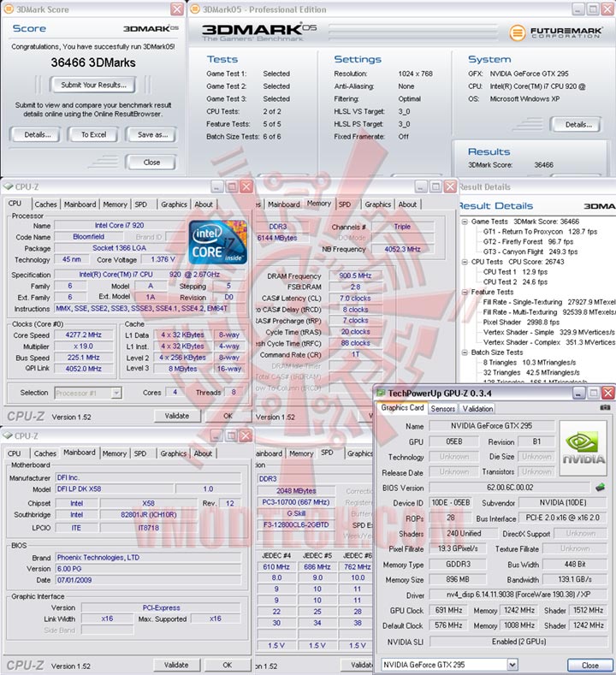Click the CPU Test 1 result row
This screenshot has width=616, height=675.
(515, 272)
